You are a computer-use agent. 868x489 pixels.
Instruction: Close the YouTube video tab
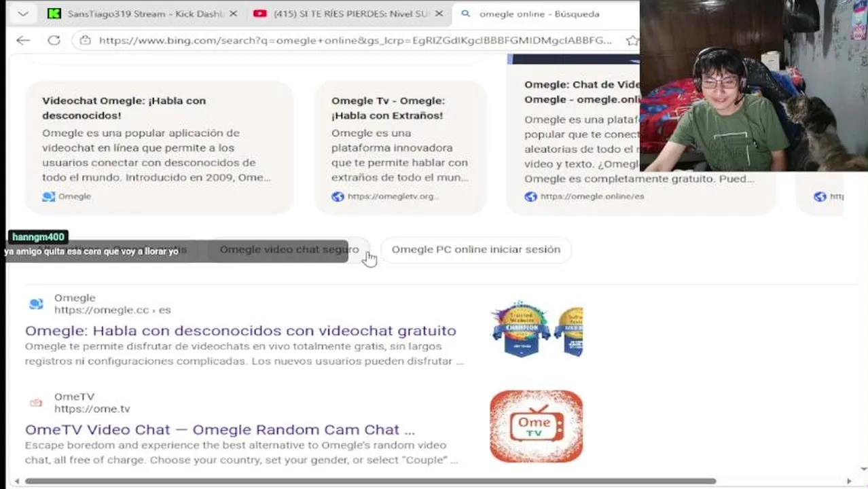(439, 14)
